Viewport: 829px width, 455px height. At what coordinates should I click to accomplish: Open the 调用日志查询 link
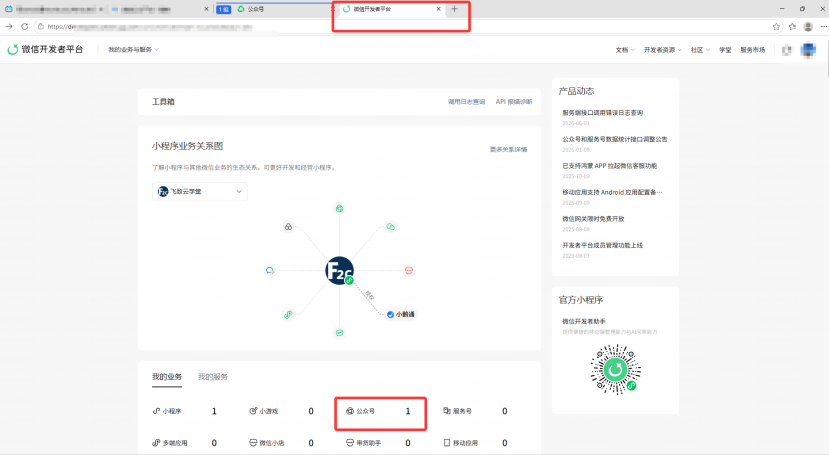click(466, 102)
